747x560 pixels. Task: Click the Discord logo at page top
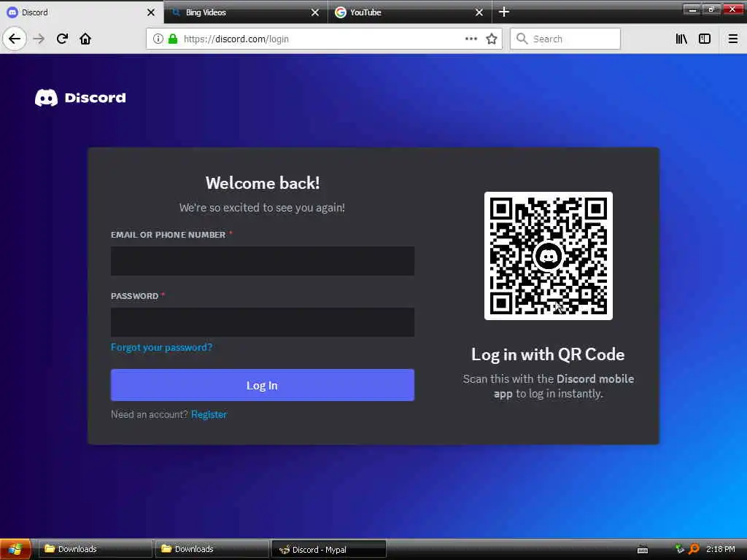tap(80, 98)
